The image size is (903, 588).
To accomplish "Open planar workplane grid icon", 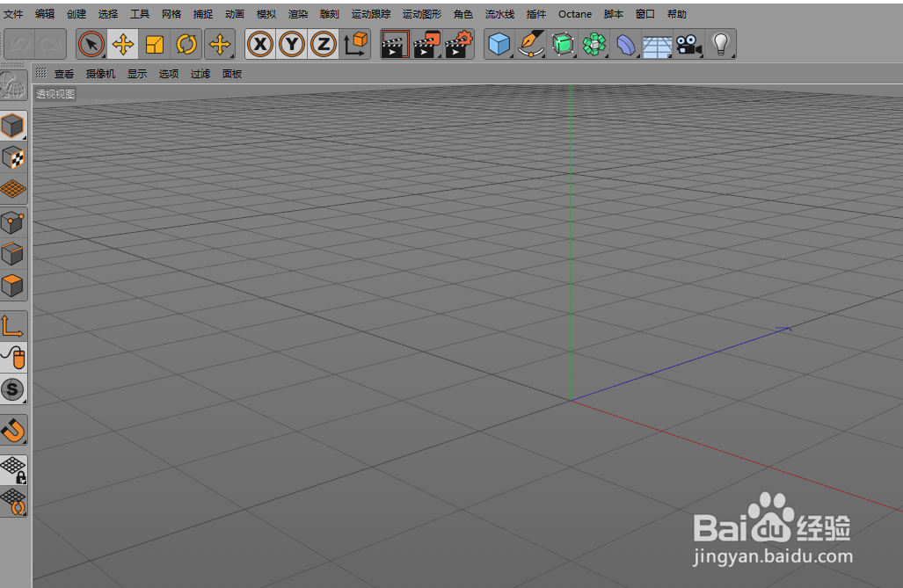I will coord(12,502).
